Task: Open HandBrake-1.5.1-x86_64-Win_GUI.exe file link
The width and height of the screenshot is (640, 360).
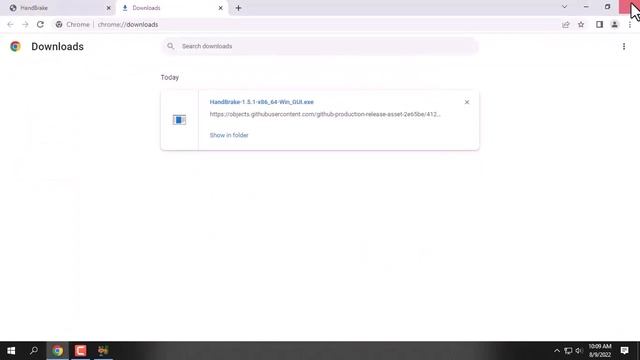Action: point(262,102)
